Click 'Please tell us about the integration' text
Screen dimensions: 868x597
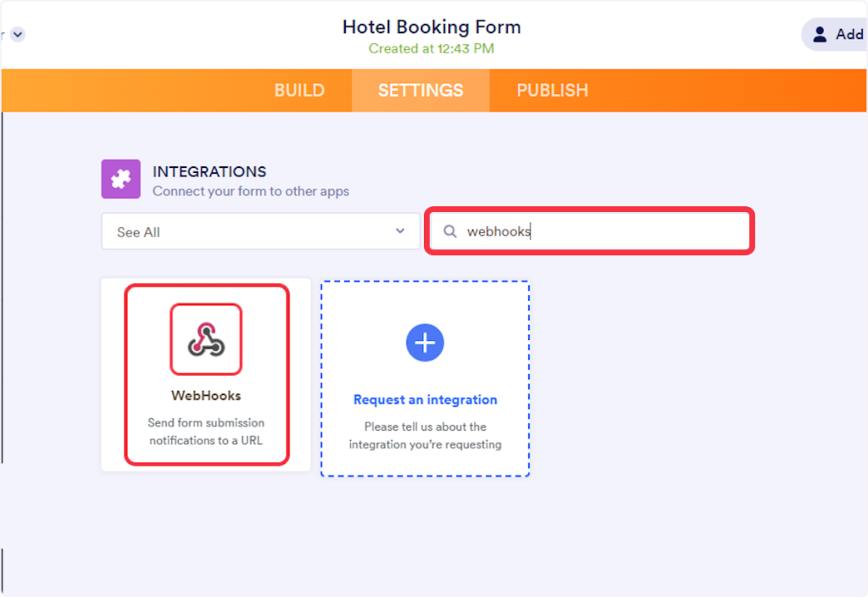426,435
